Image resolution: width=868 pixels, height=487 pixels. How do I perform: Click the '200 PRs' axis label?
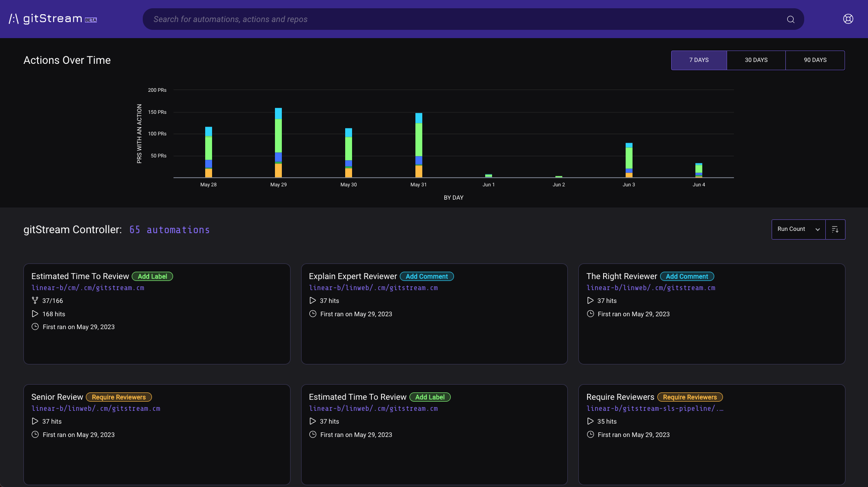point(157,90)
